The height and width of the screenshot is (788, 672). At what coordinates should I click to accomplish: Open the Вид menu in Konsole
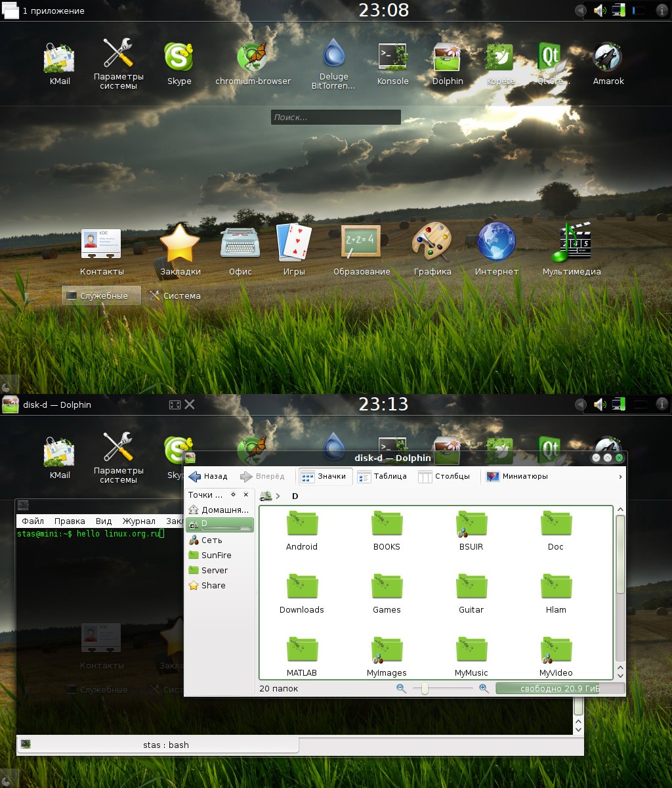point(104,521)
